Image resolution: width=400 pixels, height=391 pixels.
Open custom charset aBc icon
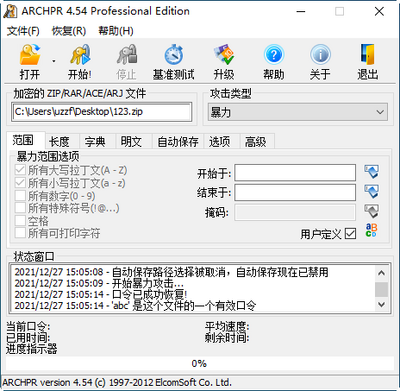[371, 230]
